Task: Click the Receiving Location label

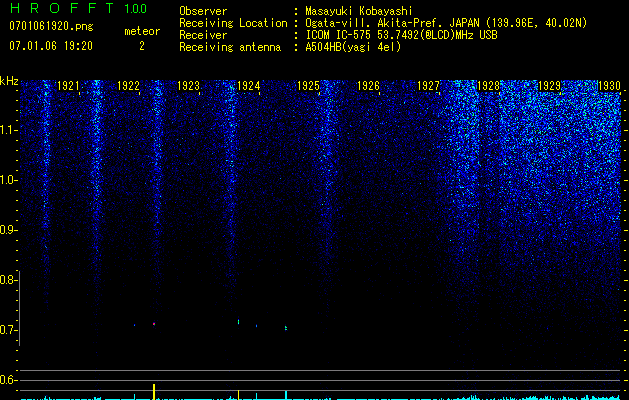Action: click(x=233, y=23)
